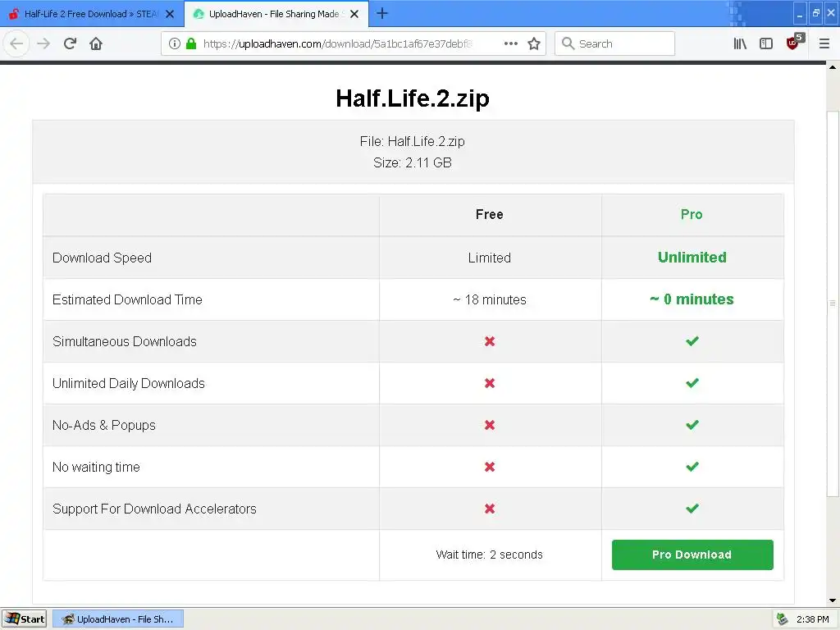This screenshot has height=630, width=840.
Task: Click green check in No-Ads & Popups row
Action: [692, 424]
